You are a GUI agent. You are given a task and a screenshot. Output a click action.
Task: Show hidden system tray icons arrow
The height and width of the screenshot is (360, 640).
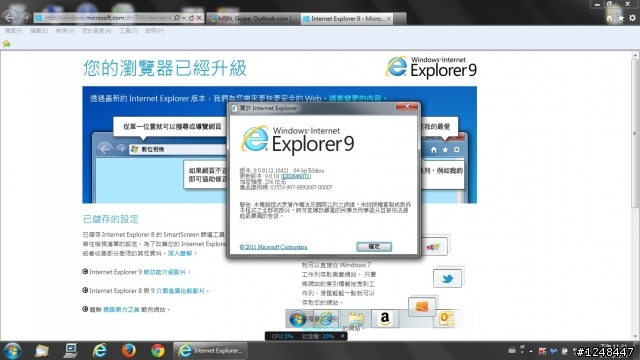point(531,351)
